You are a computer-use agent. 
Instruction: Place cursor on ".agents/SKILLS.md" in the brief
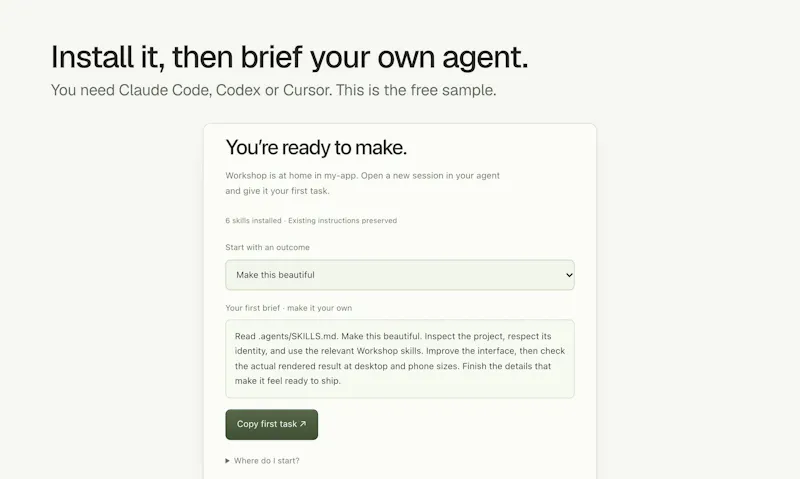coord(297,336)
